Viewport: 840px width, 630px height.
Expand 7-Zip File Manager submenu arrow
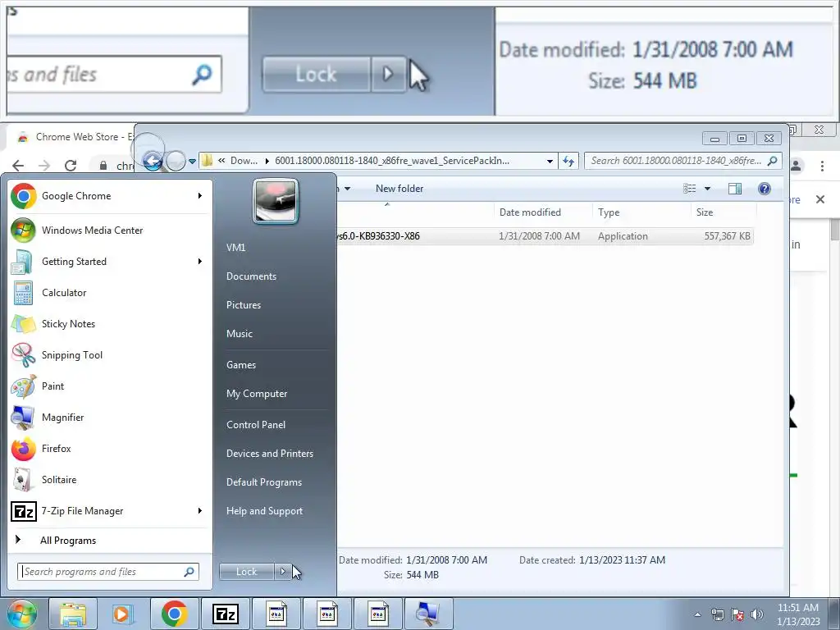[x=200, y=511]
